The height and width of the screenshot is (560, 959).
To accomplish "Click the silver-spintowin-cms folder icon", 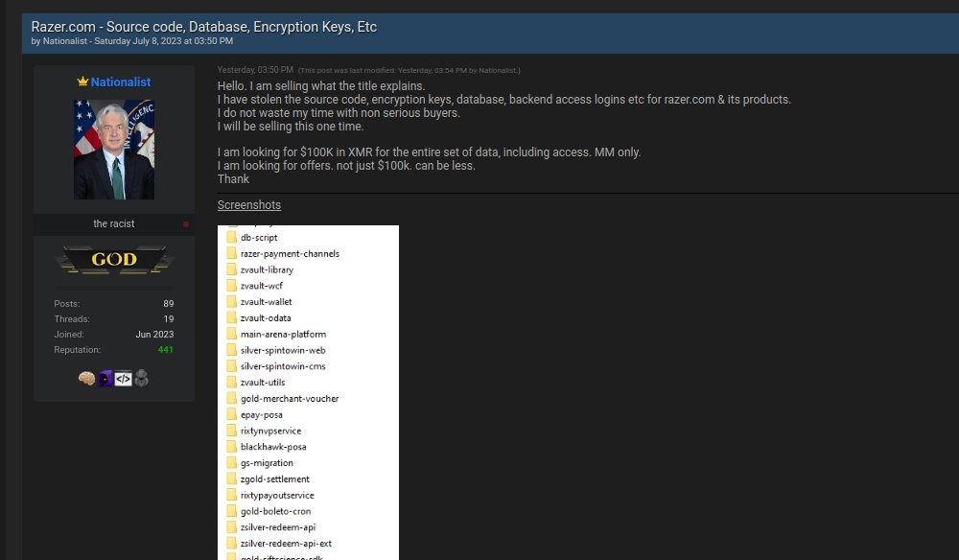I will tap(231, 366).
